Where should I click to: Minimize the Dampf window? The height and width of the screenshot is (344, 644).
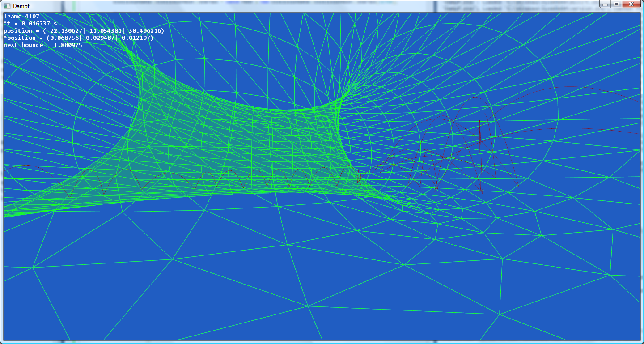pos(606,4)
